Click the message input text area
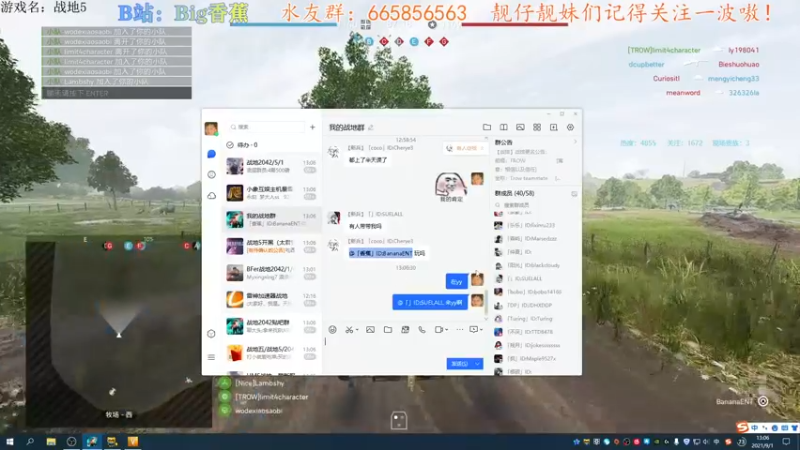The height and width of the screenshot is (450, 800). 405,347
